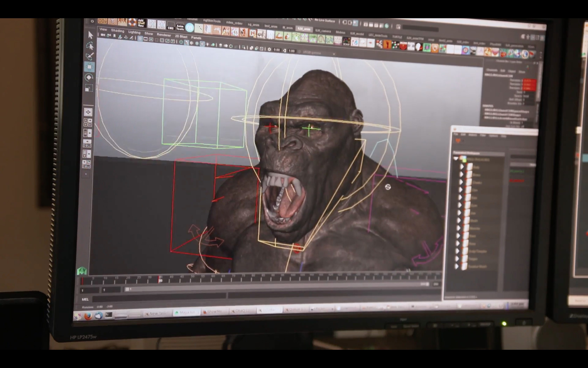Click the MEL command line toggle button
The image size is (588, 368).
[x=85, y=299]
